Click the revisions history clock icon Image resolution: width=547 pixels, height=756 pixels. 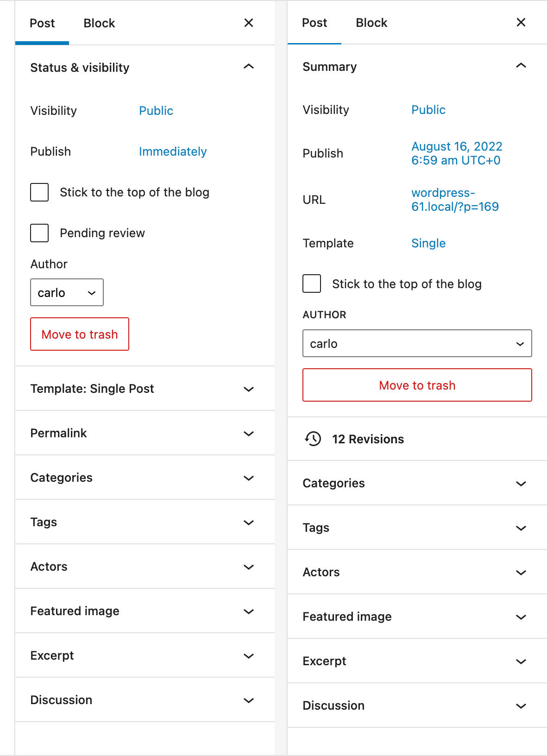(x=313, y=439)
